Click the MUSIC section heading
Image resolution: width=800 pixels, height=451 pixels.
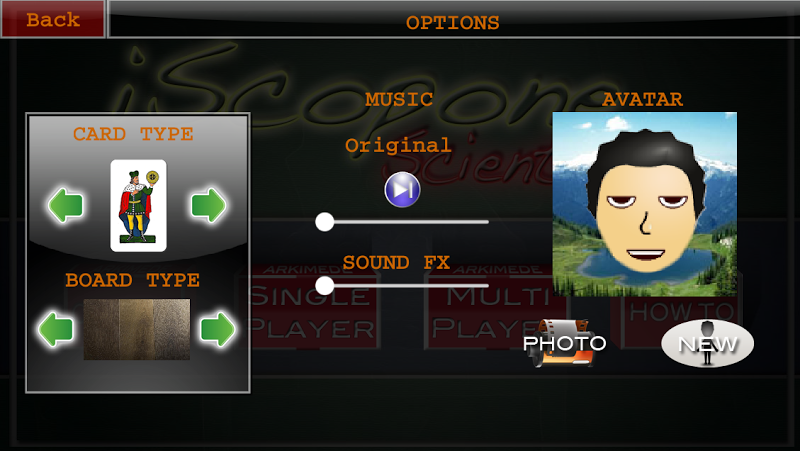399,99
